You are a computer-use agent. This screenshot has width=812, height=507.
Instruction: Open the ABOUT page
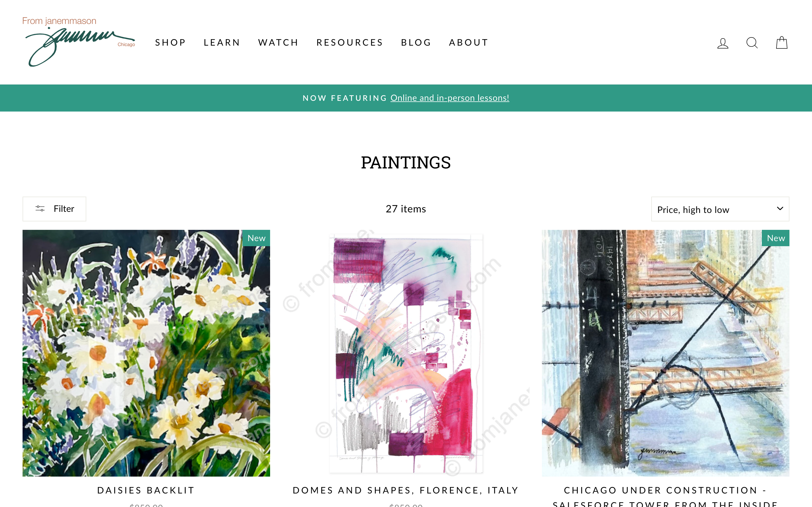tap(469, 43)
